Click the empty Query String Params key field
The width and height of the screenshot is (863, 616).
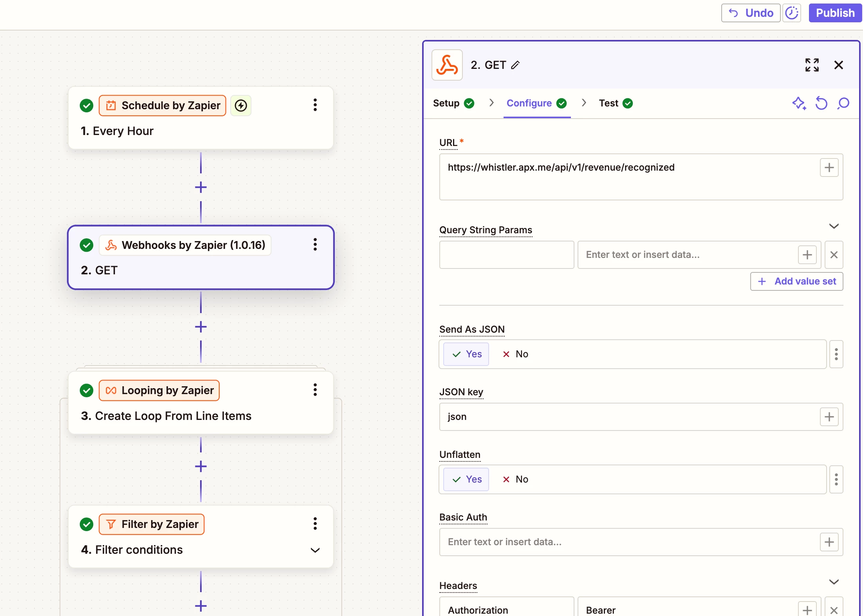[507, 255]
